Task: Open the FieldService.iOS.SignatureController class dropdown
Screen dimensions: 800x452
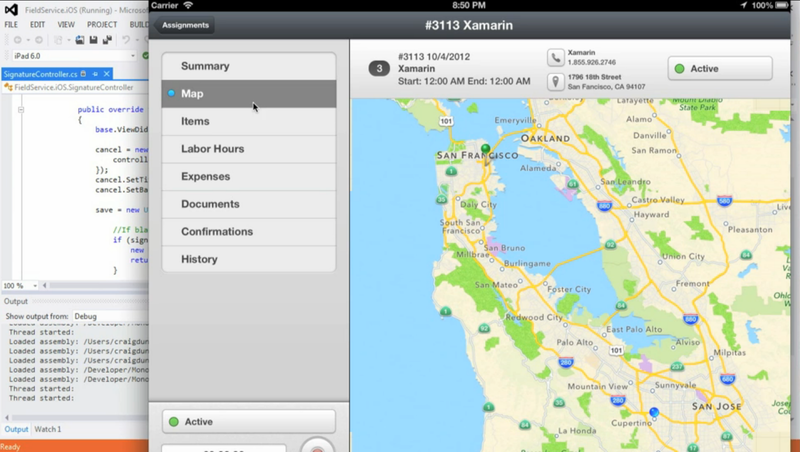Action: 76,87
